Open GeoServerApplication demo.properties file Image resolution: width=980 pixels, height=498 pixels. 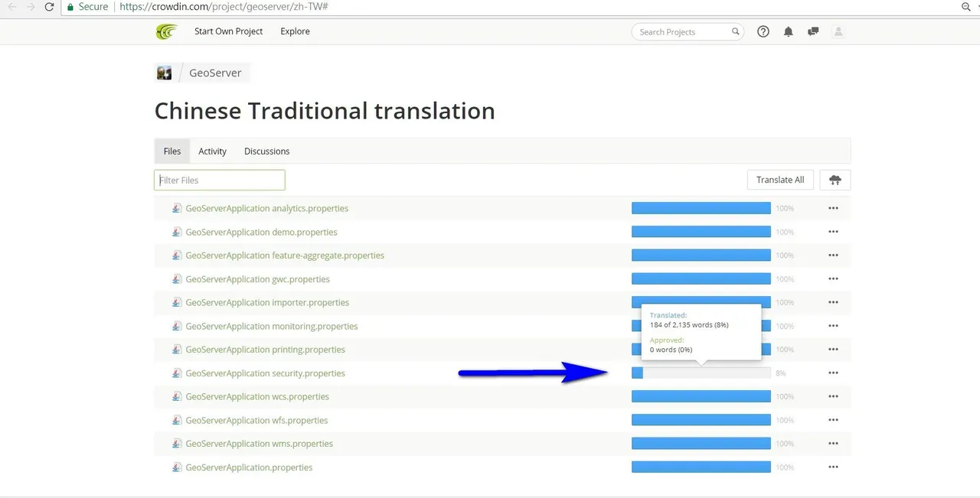click(261, 232)
